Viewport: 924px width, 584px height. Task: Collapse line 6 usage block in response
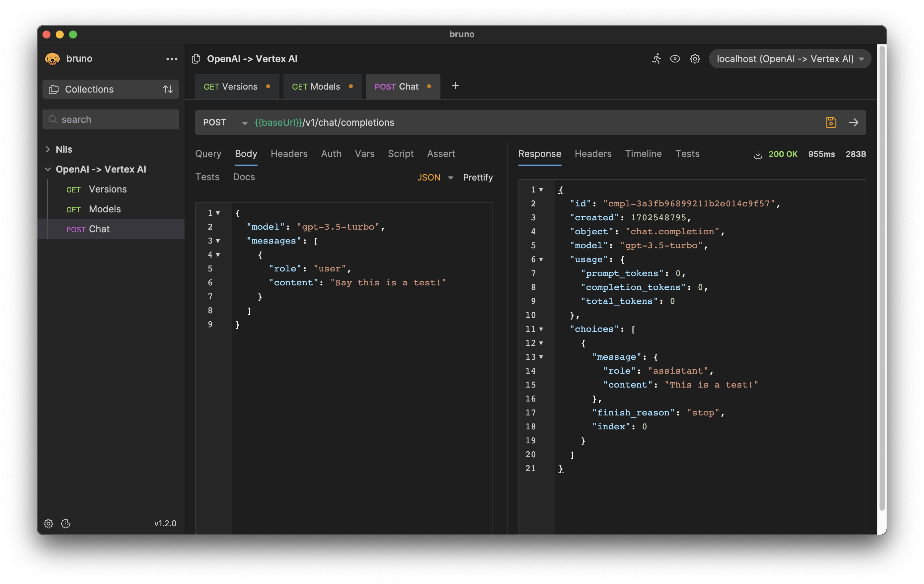pyautogui.click(x=541, y=259)
